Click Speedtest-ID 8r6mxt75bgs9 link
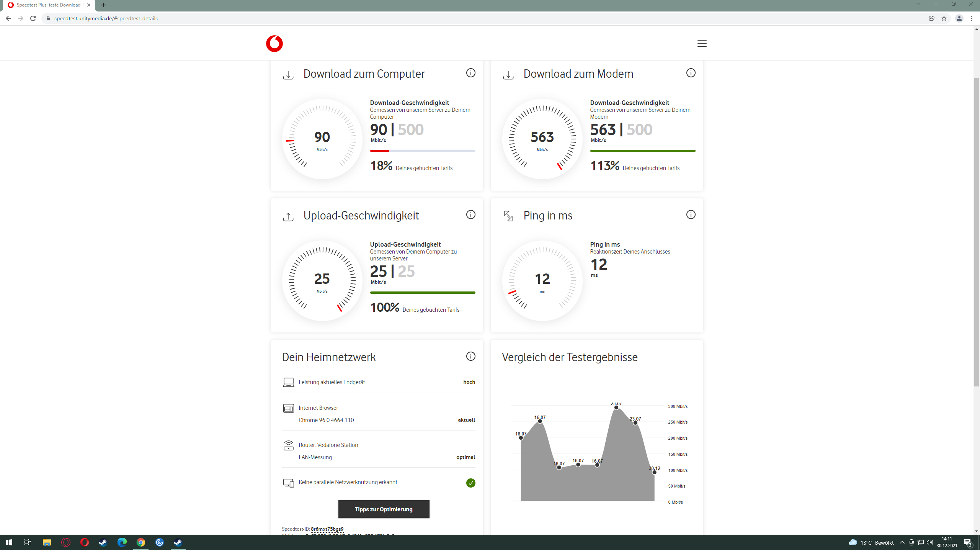This screenshot has height=550, width=980. (x=327, y=529)
